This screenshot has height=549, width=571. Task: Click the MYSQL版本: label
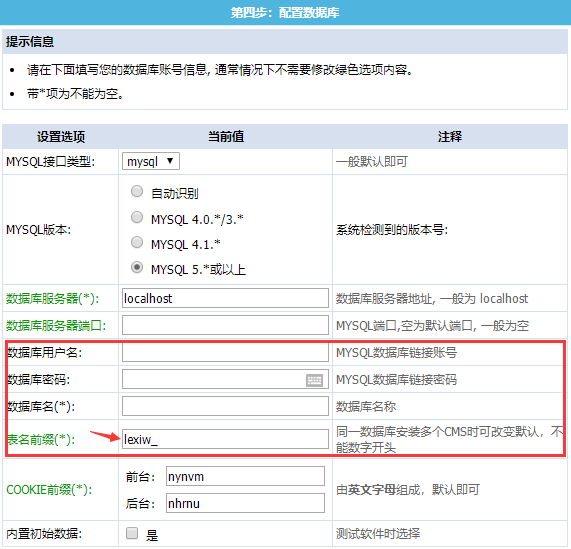(39, 230)
